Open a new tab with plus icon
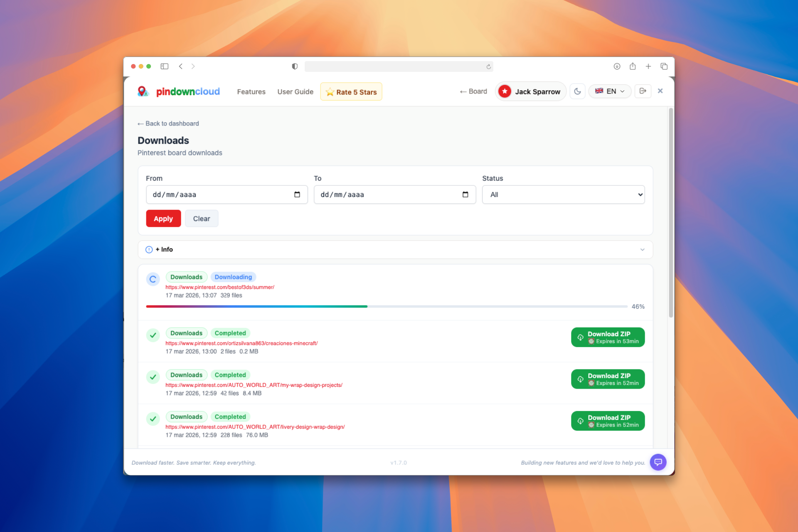 point(648,66)
